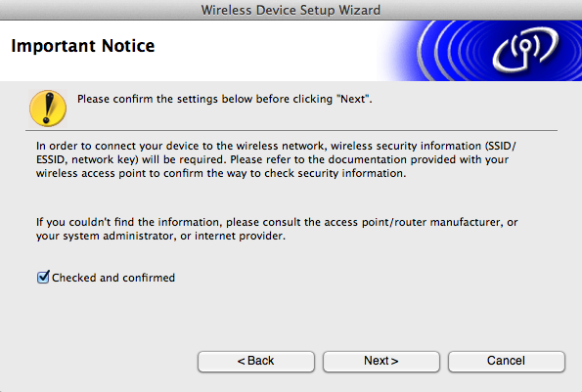582x392 pixels.
Task: Click the yellow exclamation warning icon
Action: tap(48, 109)
